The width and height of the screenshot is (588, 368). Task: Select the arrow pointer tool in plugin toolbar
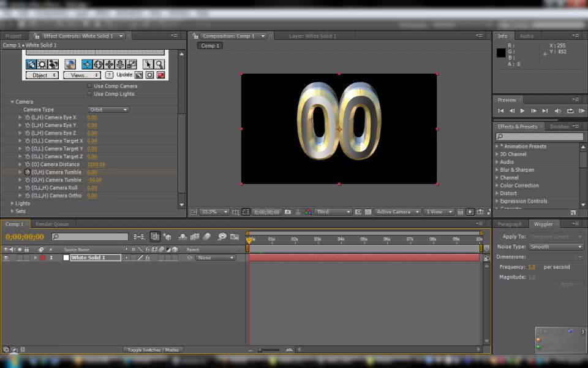tap(148, 64)
